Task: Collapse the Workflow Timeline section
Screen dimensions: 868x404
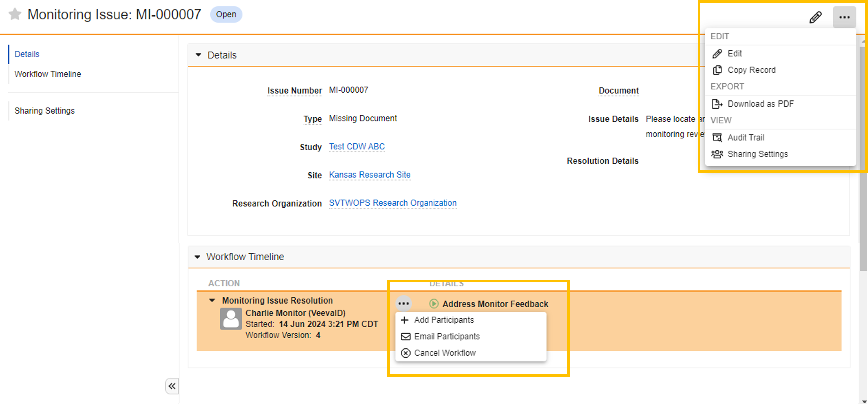Action: pyautogui.click(x=198, y=257)
